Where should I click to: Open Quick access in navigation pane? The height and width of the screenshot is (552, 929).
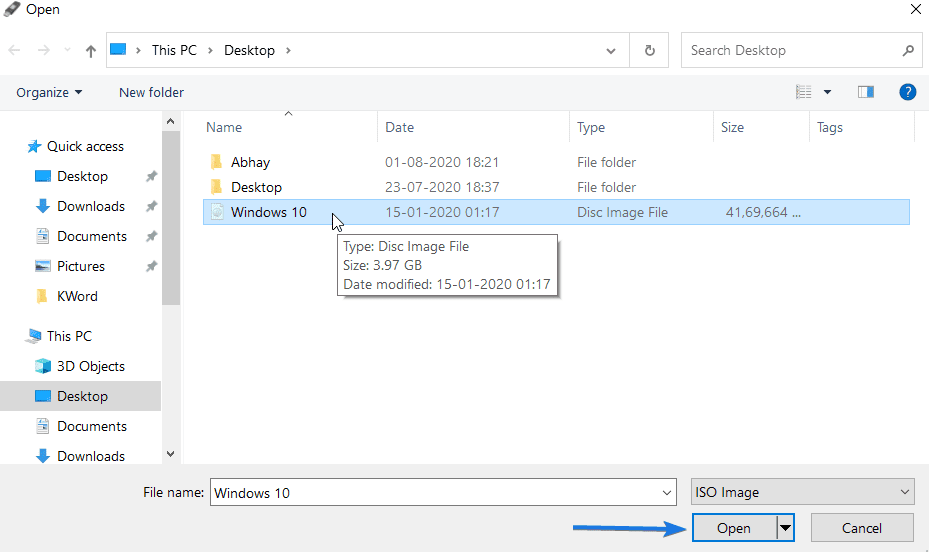[85, 146]
